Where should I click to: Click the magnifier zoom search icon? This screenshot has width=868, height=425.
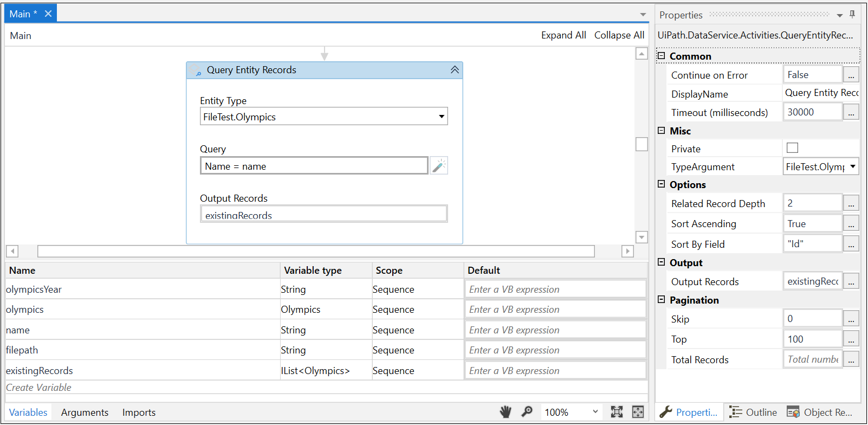coord(527,412)
